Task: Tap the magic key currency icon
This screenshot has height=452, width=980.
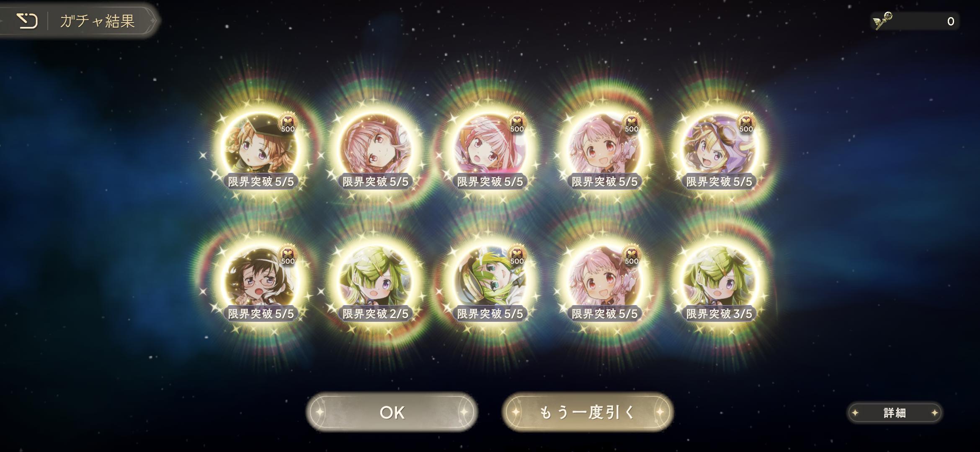Action: pyautogui.click(x=883, y=21)
